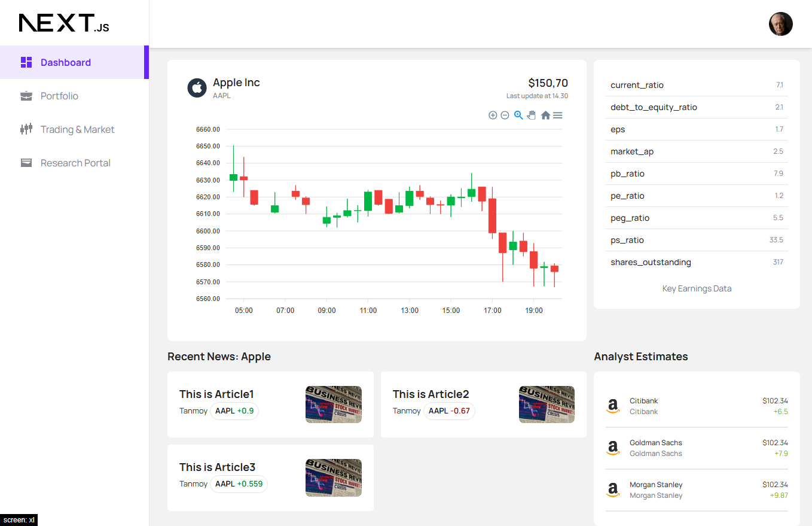Click Article3's news thumbnail image
The height and width of the screenshot is (526, 812).
point(334,478)
